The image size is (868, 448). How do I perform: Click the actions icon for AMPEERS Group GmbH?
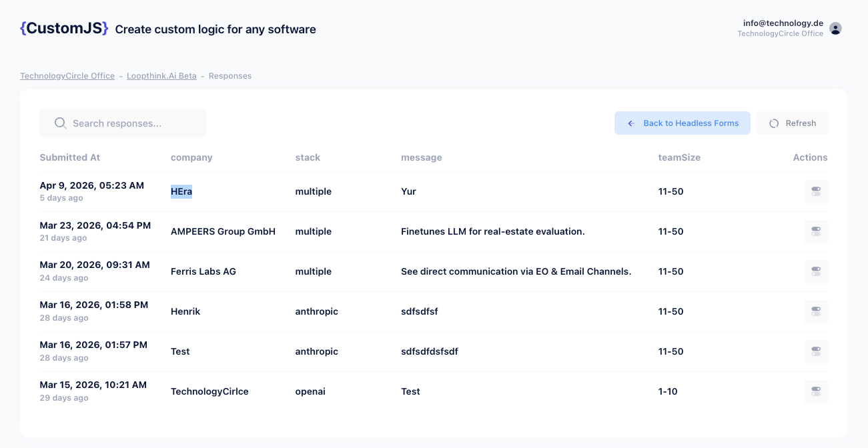pyautogui.click(x=816, y=231)
